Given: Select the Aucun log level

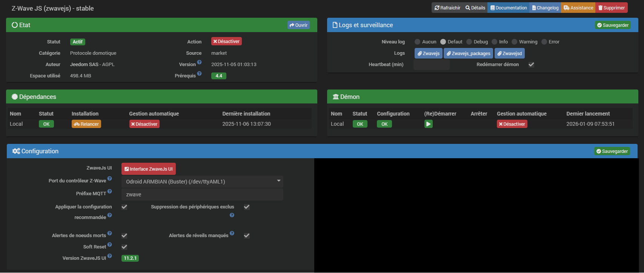Looking at the screenshot, I should 417,42.
